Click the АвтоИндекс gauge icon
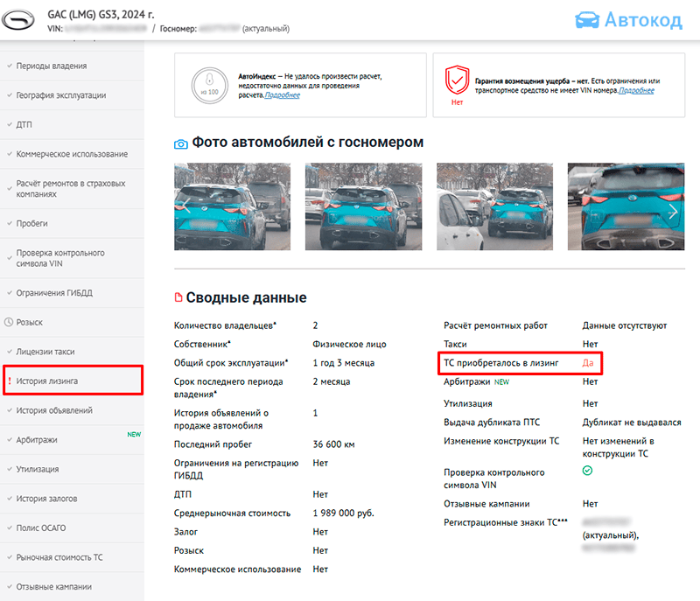 click(x=209, y=86)
